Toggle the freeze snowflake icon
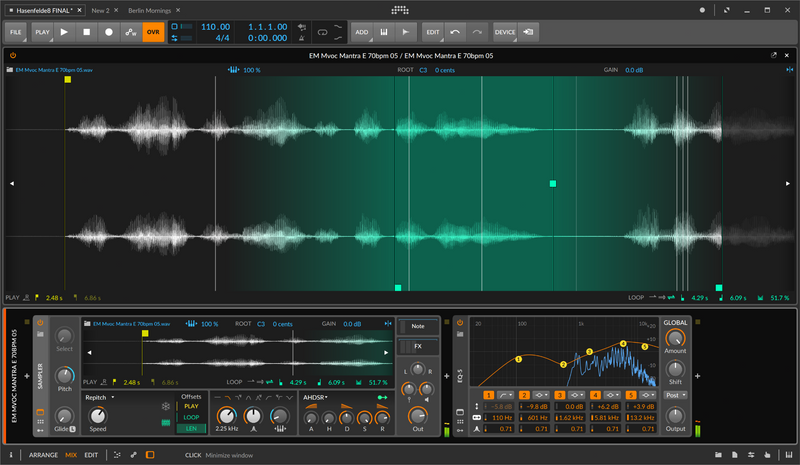The height and width of the screenshot is (465, 800). [166, 406]
